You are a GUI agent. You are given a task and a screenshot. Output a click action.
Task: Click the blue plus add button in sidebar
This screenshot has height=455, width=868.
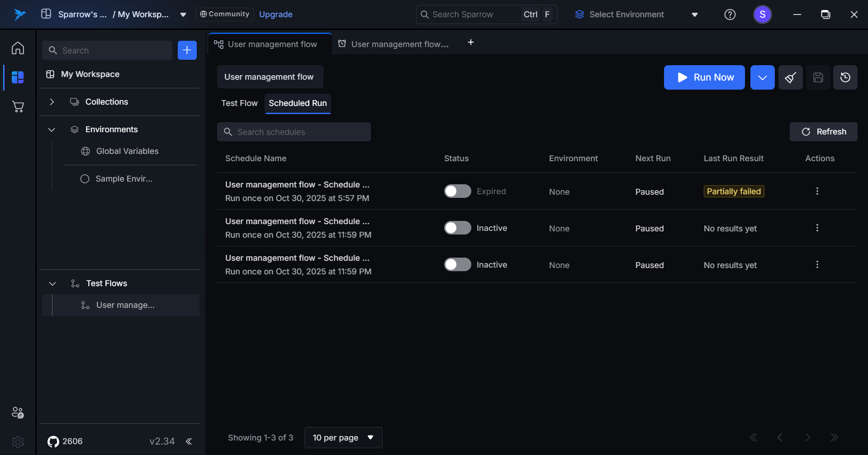[187, 50]
